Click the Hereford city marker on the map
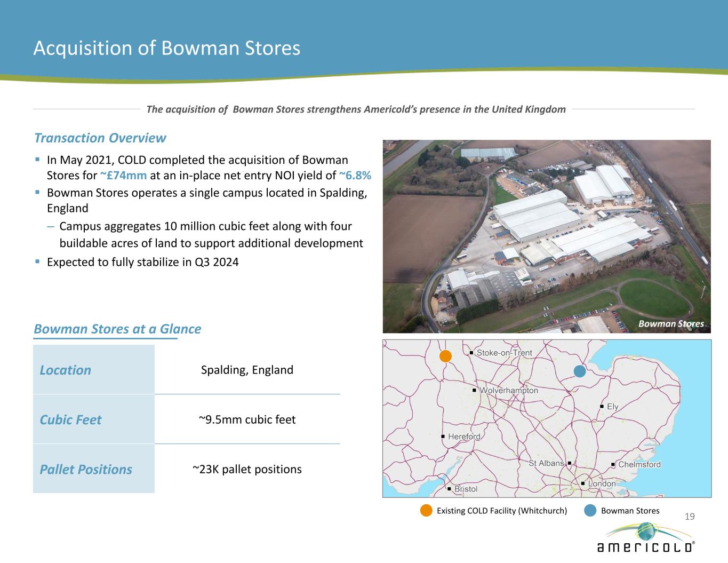The image size is (728, 563). pos(443,437)
